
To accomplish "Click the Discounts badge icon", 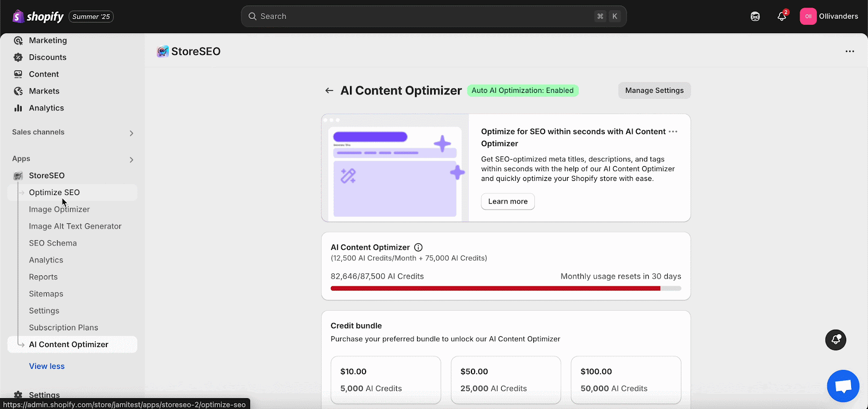I will pyautogui.click(x=18, y=57).
